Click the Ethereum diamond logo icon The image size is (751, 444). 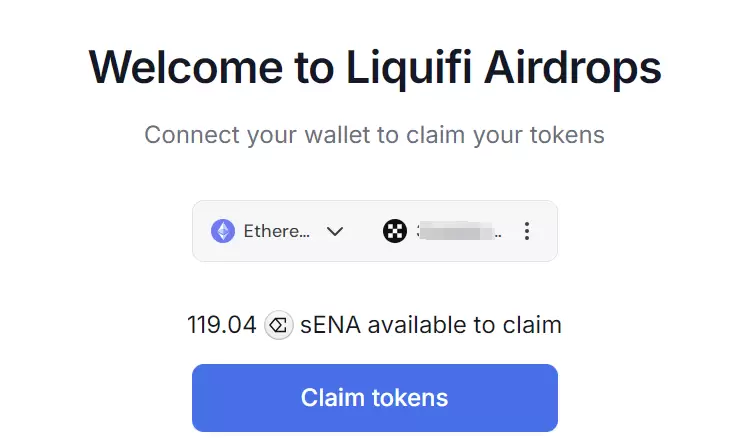click(x=223, y=231)
